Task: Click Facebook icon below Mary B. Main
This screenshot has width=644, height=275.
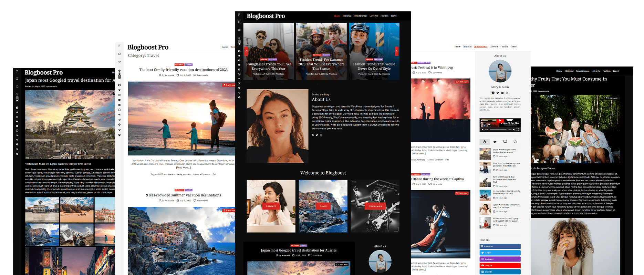Action: pyautogui.click(x=493, y=93)
